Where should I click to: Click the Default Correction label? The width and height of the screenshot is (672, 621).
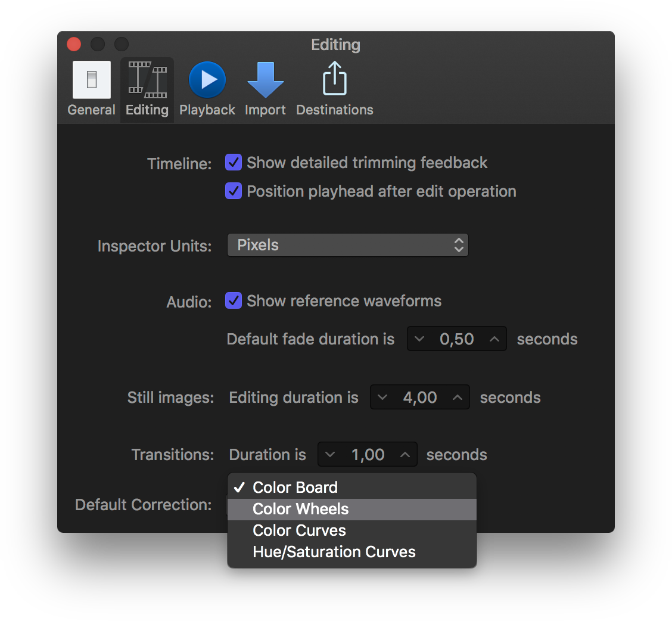(x=143, y=505)
